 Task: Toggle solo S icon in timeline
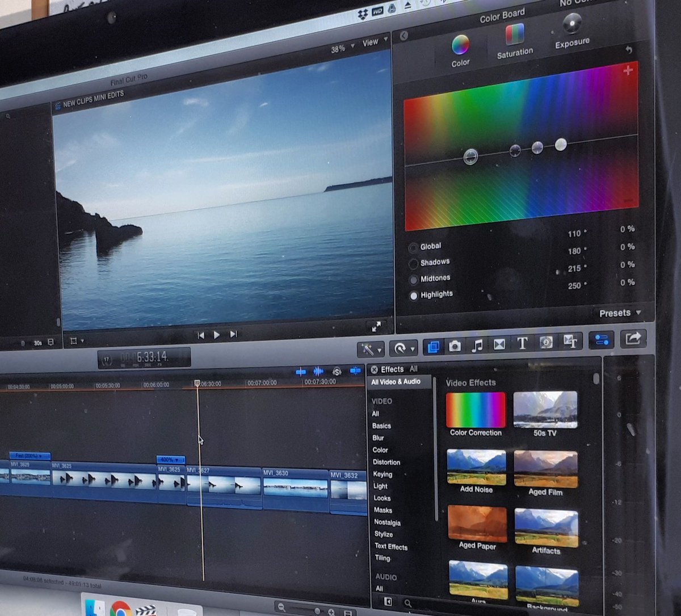pos(337,371)
